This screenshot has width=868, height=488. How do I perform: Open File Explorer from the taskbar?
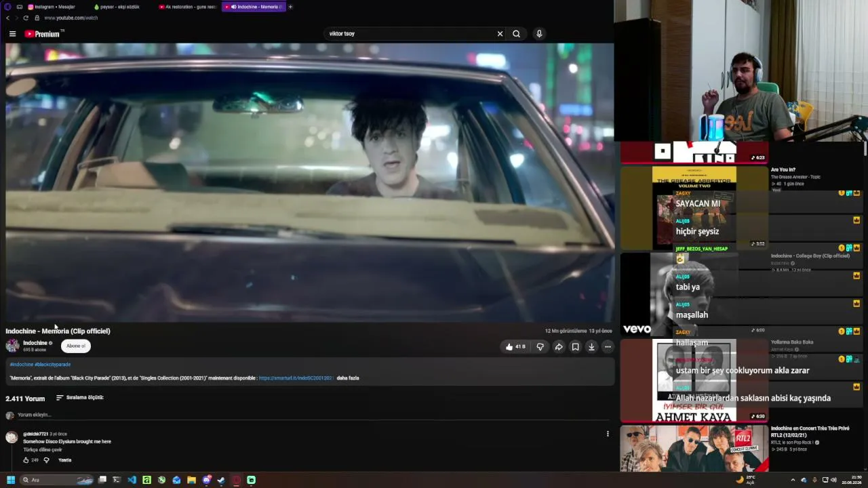(191, 480)
